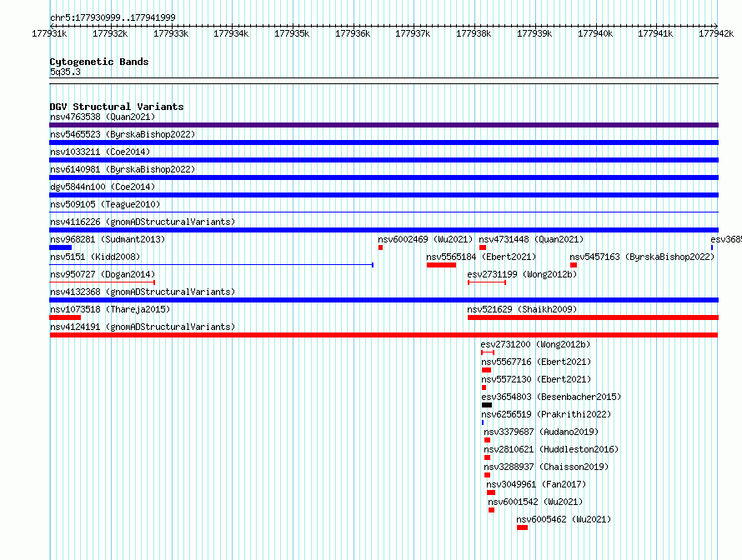Select nsv3379687 (Audano2019) label
This screenshot has width=742, height=560.
pyautogui.click(x=541, y=432)
